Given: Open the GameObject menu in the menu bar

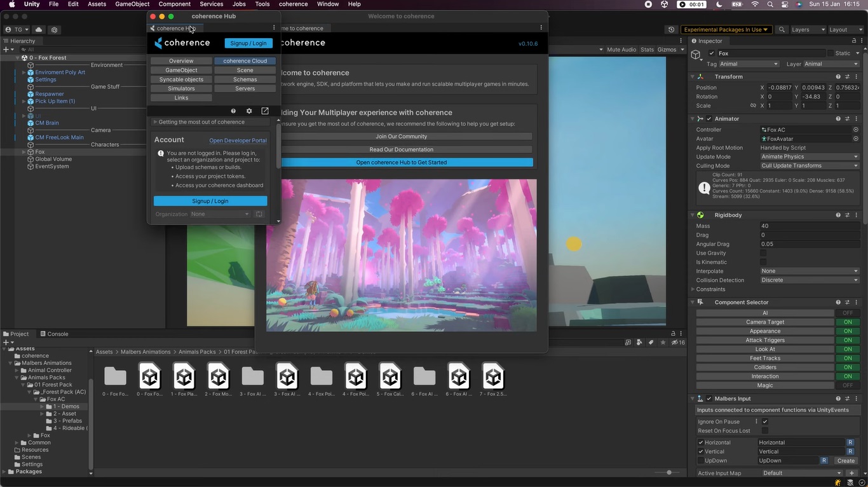Looking at the screenshot, I should click(x=132, y=4).
